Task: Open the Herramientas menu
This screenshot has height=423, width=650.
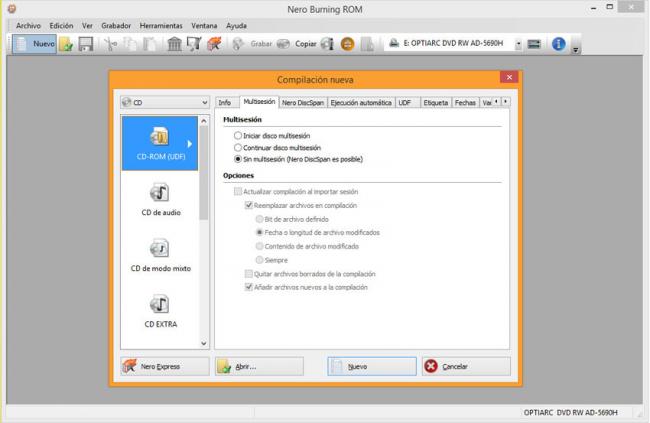Action: pyautogui.click(x=161, y=26)
